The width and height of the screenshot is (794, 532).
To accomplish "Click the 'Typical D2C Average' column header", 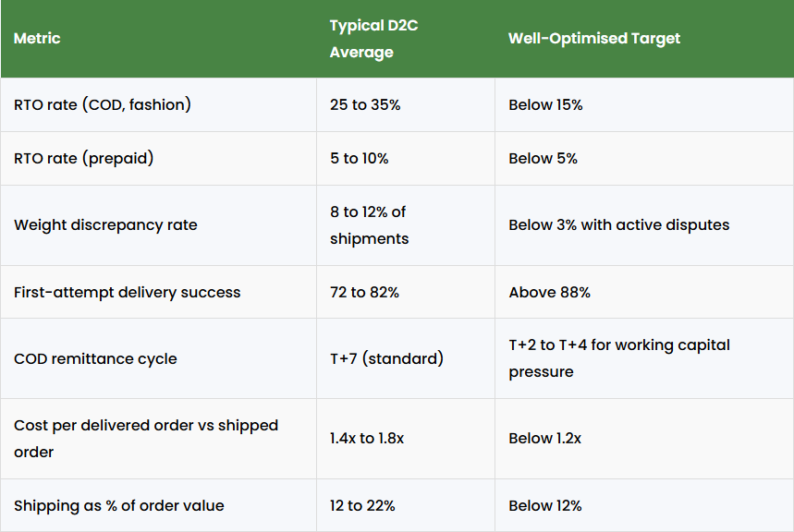I will click(x=406, y=39).
